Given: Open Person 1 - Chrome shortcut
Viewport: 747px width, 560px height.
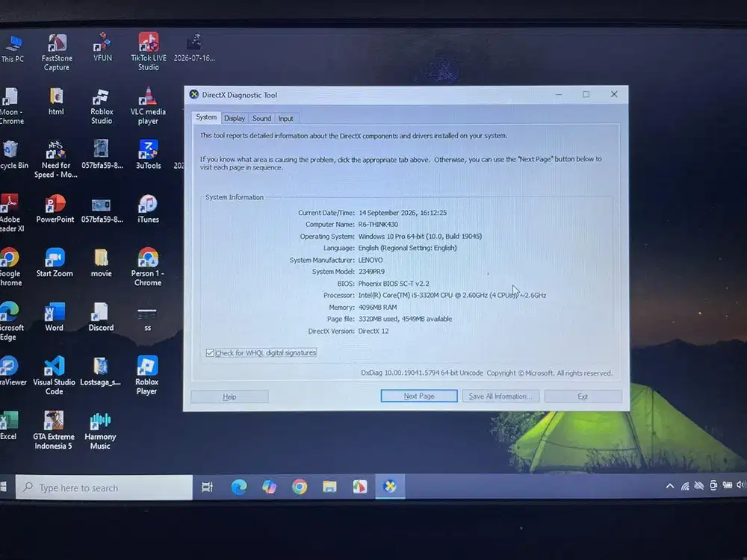Looking at the screenshot, I should click(148, 267).
